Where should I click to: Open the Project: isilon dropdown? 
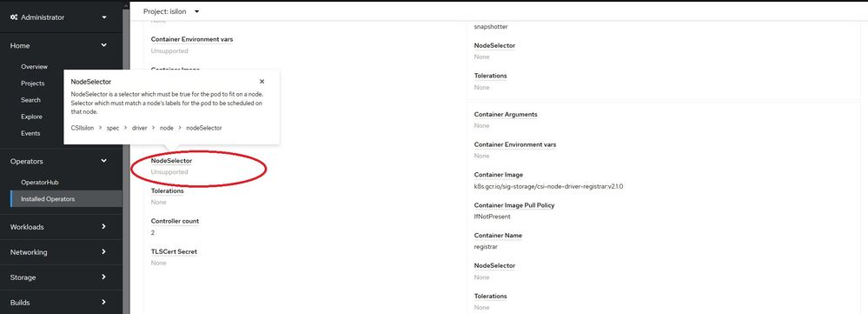pos(171,11)
